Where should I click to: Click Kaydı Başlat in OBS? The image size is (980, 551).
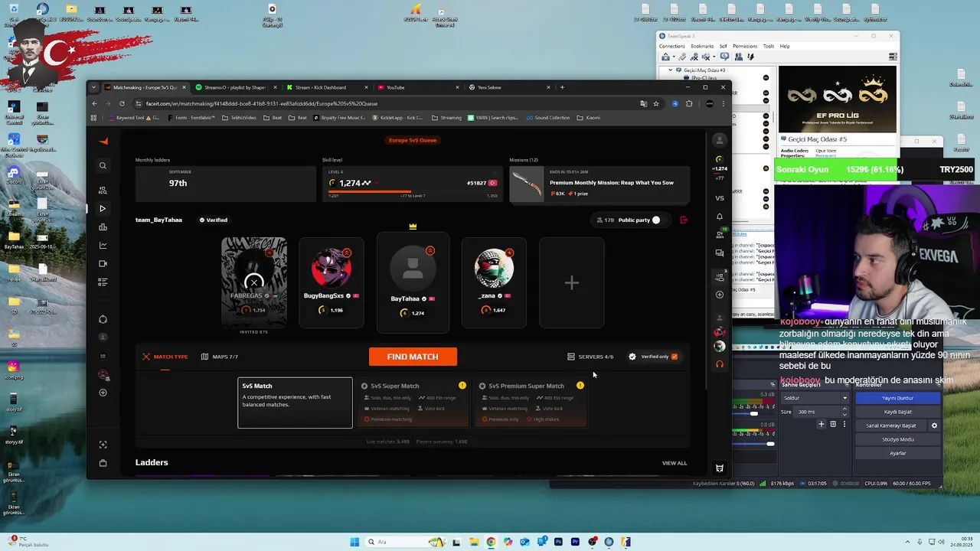pos(897,412)
